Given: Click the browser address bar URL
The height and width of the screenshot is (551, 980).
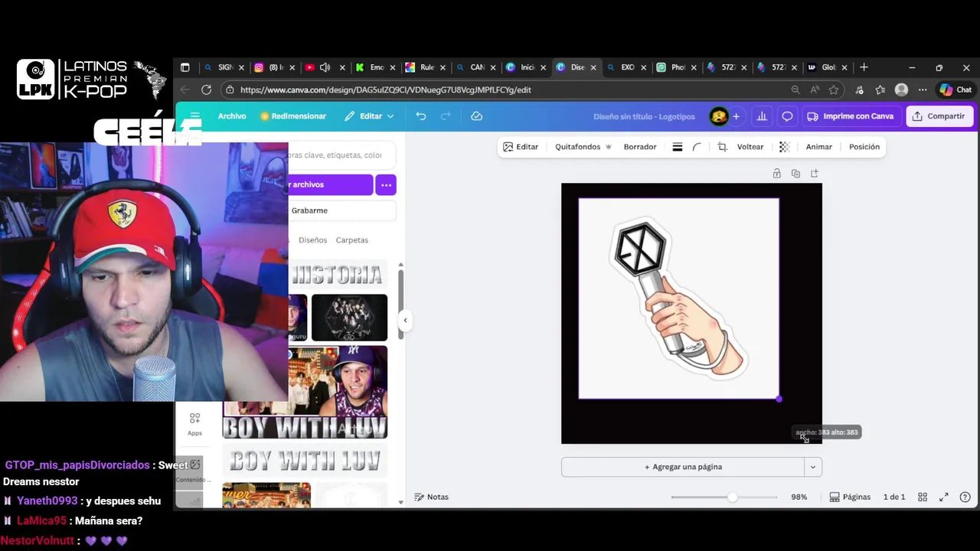Looking at the screenshot, I should 385,90.
